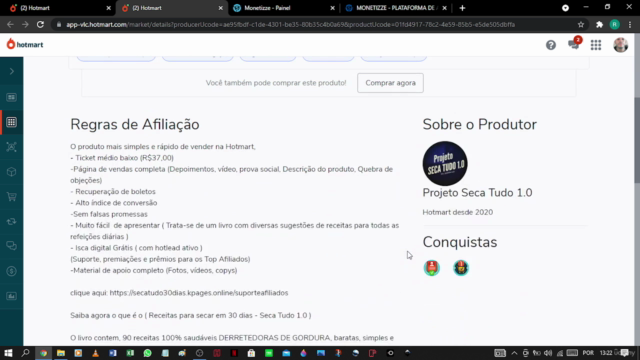This screenshot has width=640, height=360.
Task: Click the POR language indicator
Action: [x=588, y=353]
